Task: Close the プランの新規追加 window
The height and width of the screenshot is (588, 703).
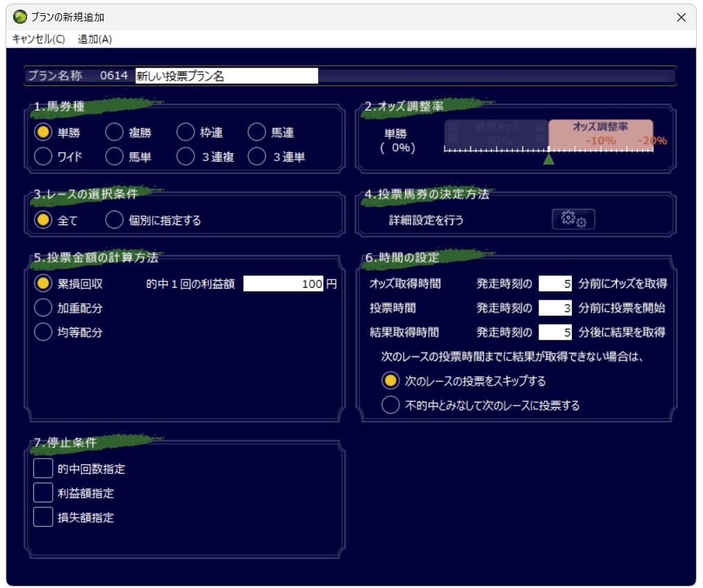Action: pyautogui.click(x=681, y=17)
